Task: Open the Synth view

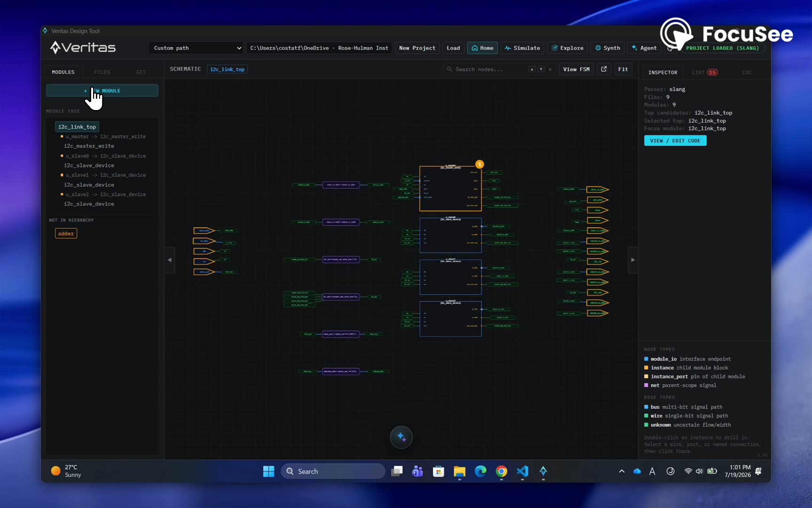Action: (608, 48)
